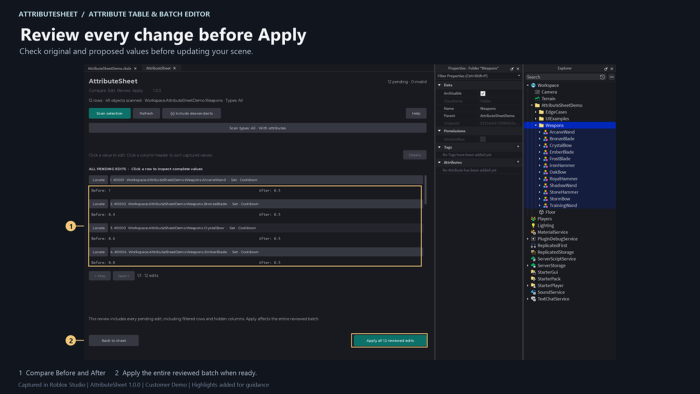
Task: Undock the Properties panel with the pop-out icon
Action: point(512,69)
